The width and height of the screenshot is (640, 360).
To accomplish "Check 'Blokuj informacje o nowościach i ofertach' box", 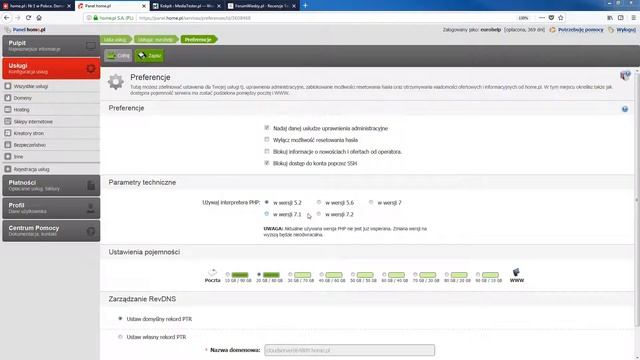I will tap(267, 151).
